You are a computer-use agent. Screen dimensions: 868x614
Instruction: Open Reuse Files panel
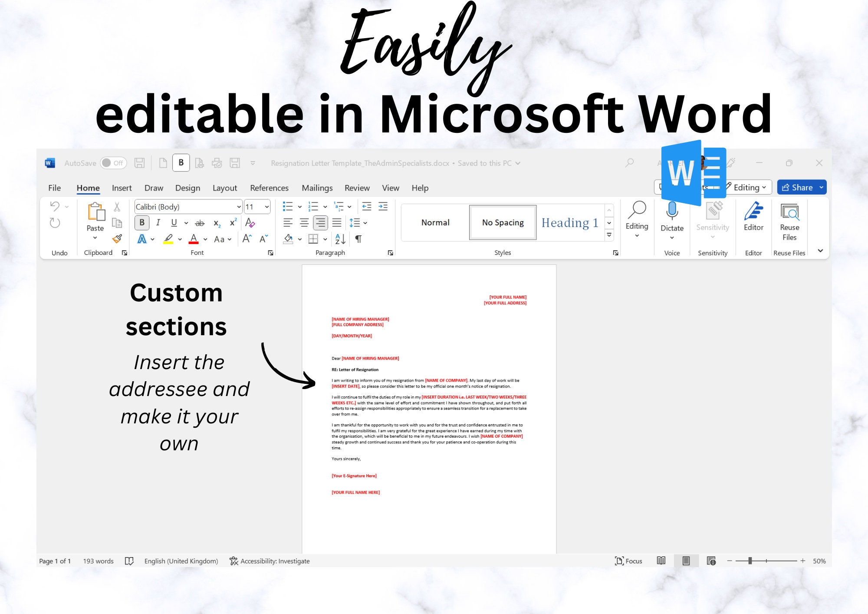789,221
